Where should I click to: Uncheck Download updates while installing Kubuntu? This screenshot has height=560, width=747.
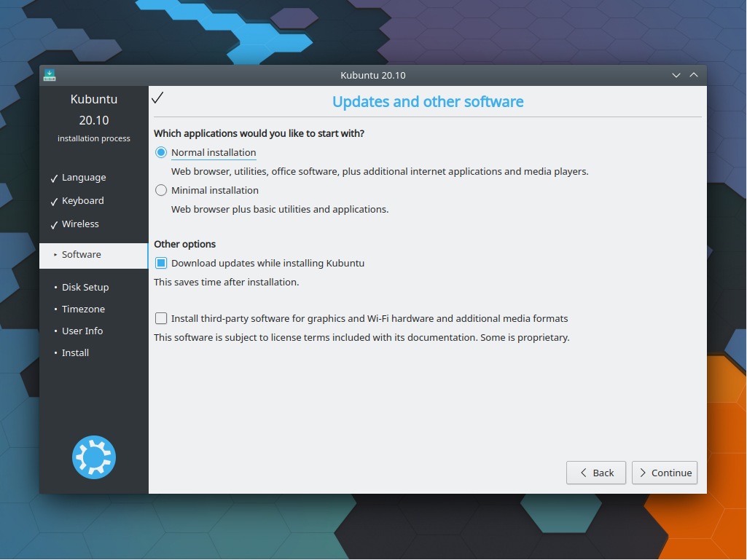[161, 264]
